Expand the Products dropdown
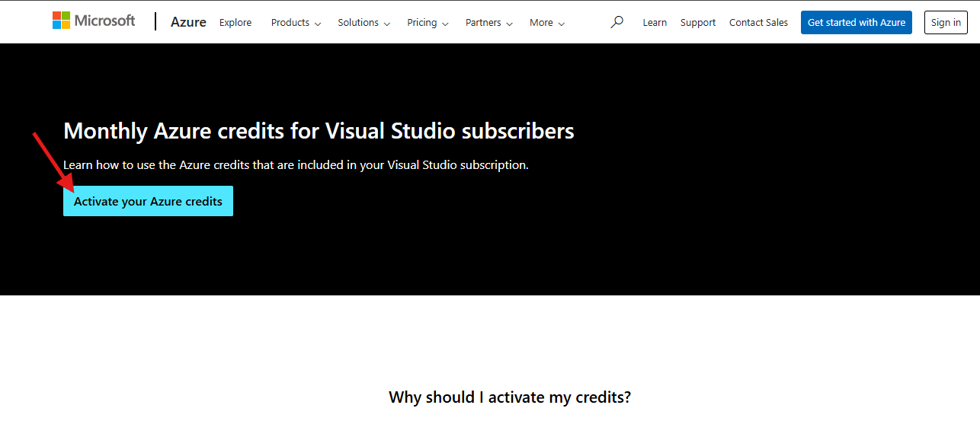Viewport: 980px width, 421px height. click(x=296, y=23)
